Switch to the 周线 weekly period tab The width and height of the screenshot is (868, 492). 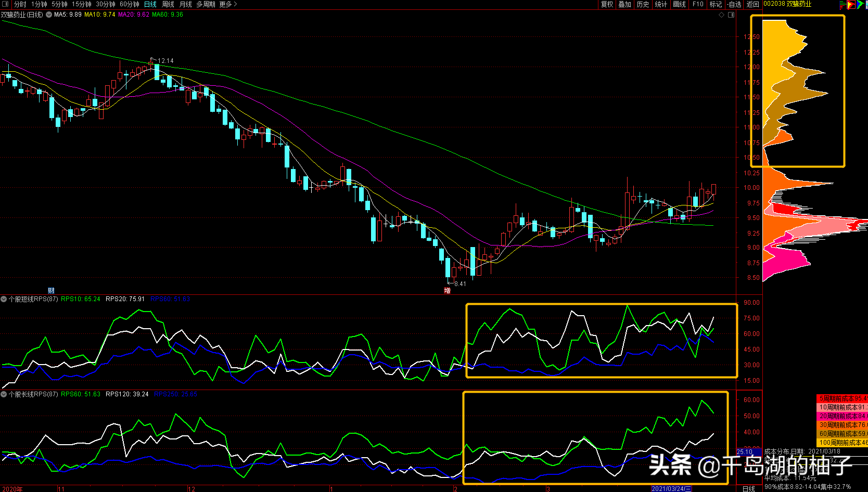pos(168,4)
